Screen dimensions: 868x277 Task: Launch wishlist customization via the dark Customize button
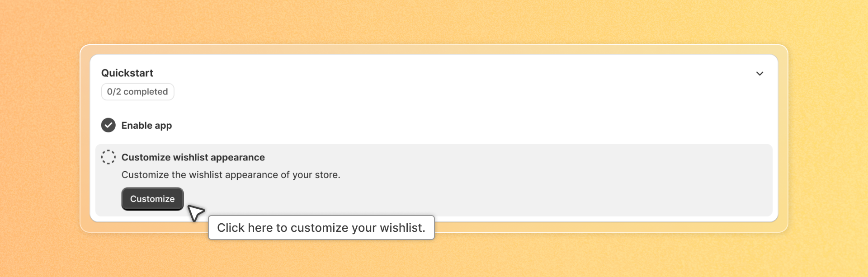pos(152,199)
